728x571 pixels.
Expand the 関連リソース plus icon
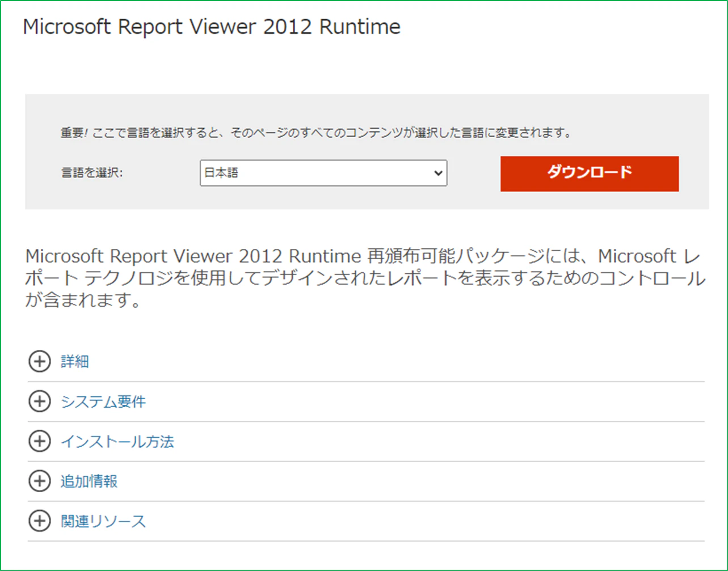click(x=40, y=521)
